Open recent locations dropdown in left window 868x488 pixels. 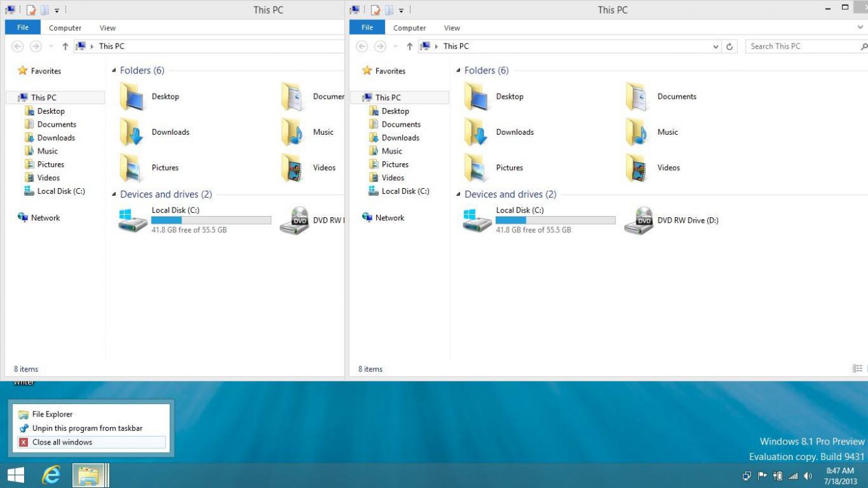[x=51, y=46]
